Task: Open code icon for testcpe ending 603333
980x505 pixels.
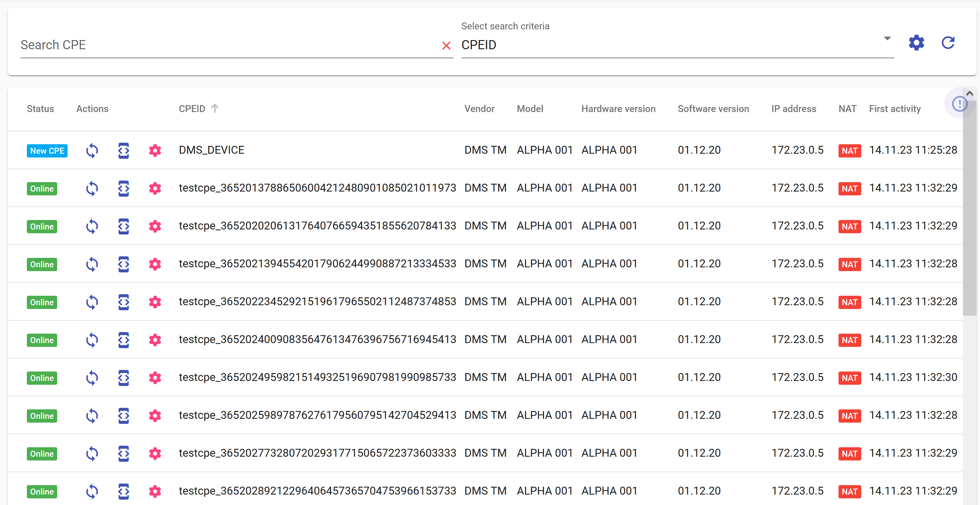Action: (123, 454)
